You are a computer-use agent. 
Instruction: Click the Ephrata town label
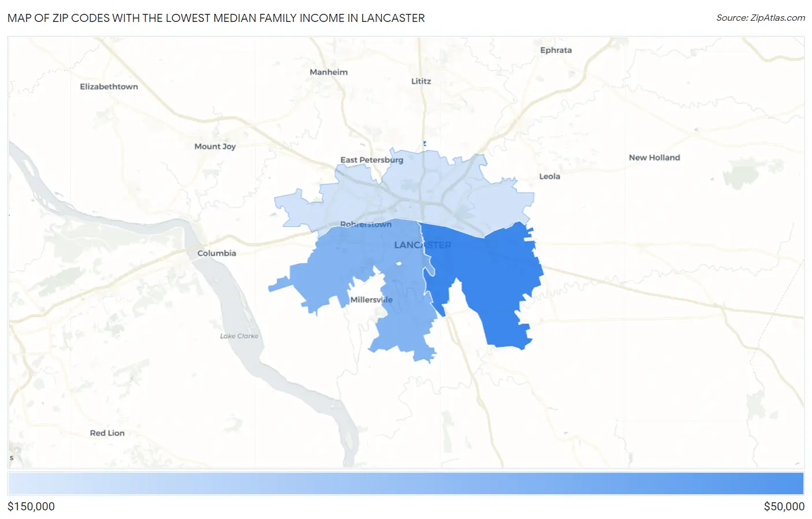556,50
